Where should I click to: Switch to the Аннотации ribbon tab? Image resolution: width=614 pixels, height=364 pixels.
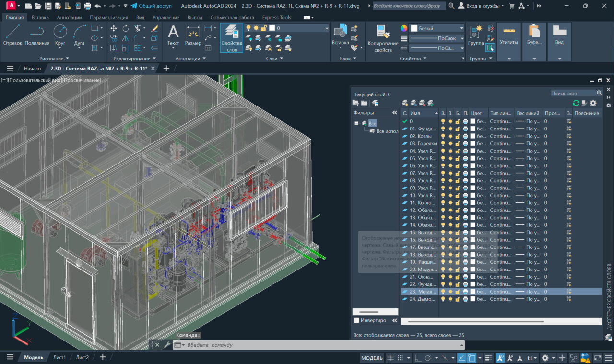(69, 17)
